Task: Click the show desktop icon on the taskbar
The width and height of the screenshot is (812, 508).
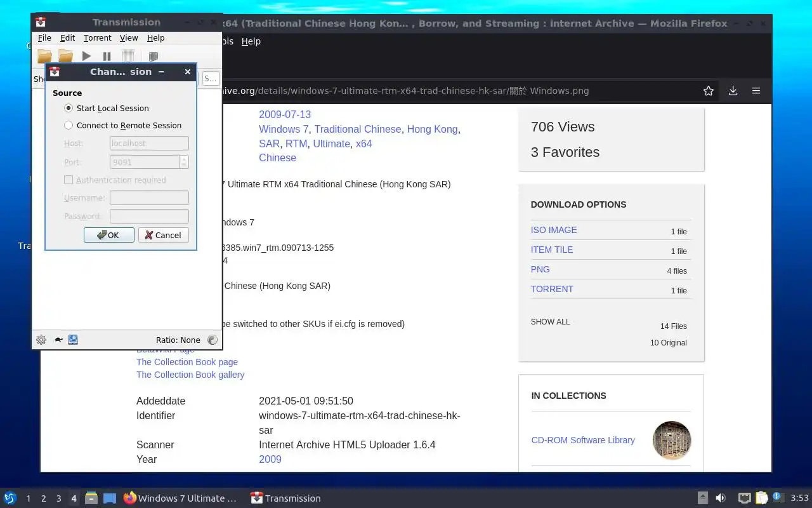Action: pyautogui.click(x=110, y=498)
